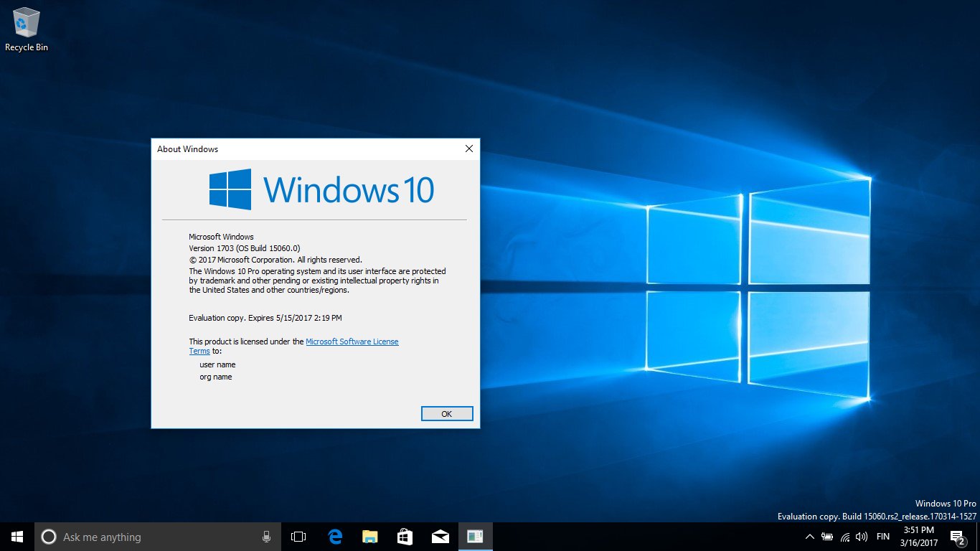
Task: Open File Explorer from the taskbar
Action: pyautogui.click(x=369, y=537)
